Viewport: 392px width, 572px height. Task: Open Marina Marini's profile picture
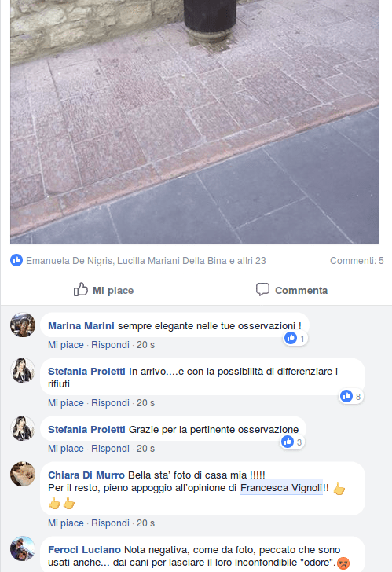[x=23, y=324]
